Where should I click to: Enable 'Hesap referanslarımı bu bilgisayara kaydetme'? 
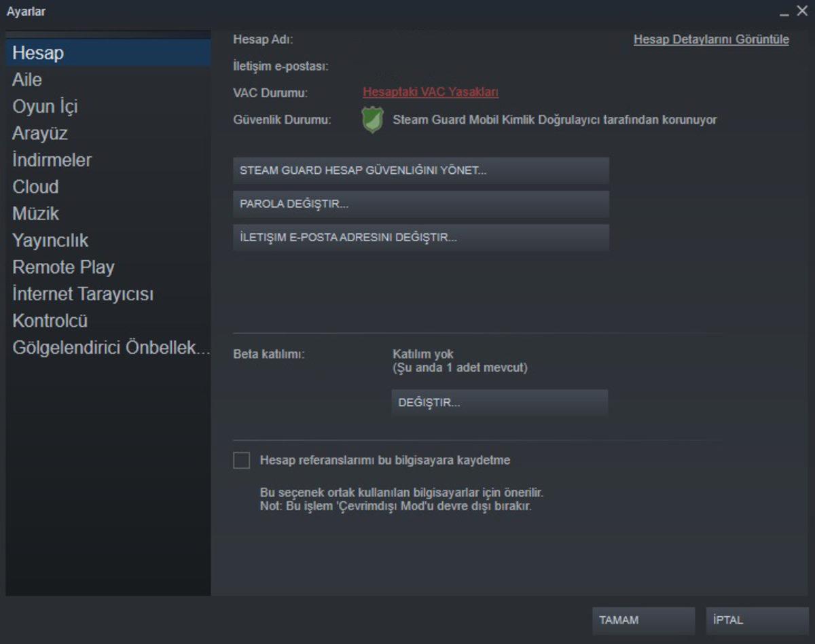click(241, 460)
